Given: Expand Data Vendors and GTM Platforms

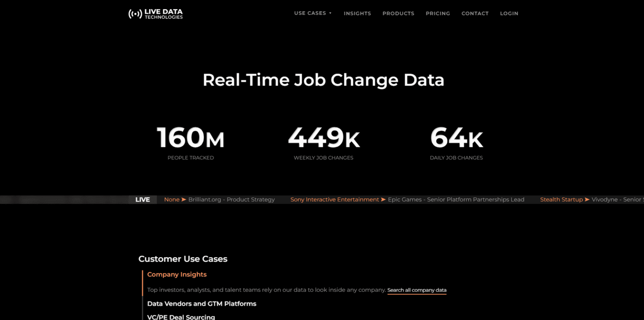Looking at the screenshot, I should (x=202, y=304).
